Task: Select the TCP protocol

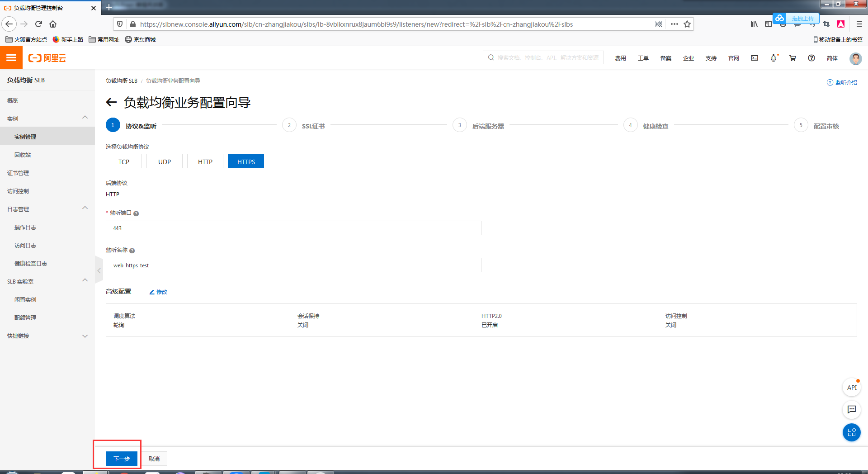Action: (123, 161)
